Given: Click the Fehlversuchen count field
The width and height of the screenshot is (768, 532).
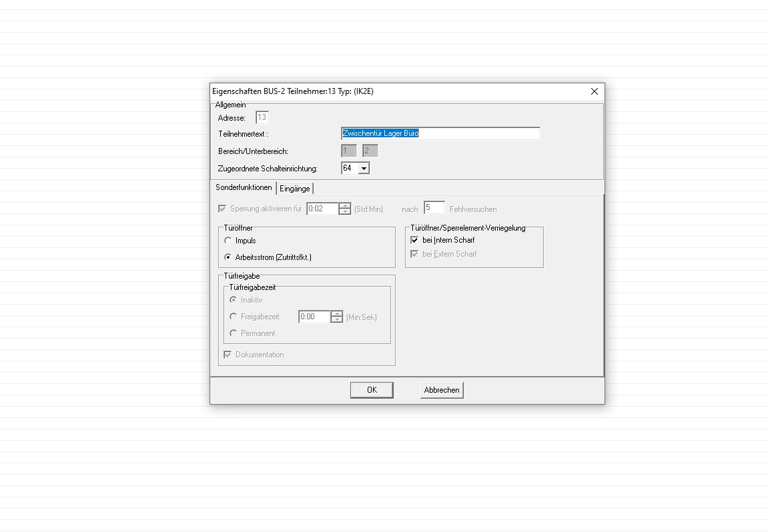Looking at the screenshot, I should (x=434, y=208).
